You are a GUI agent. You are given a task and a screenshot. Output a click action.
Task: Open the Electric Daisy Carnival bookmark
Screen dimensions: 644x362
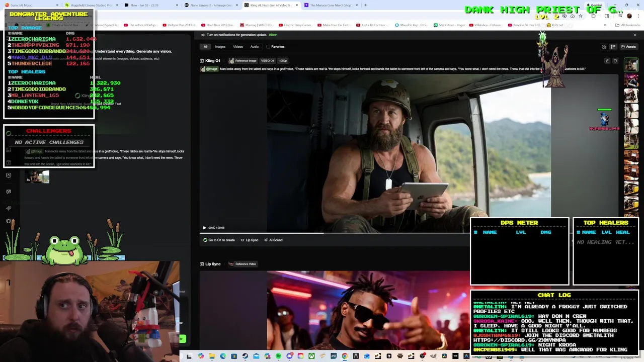(296, 25)
